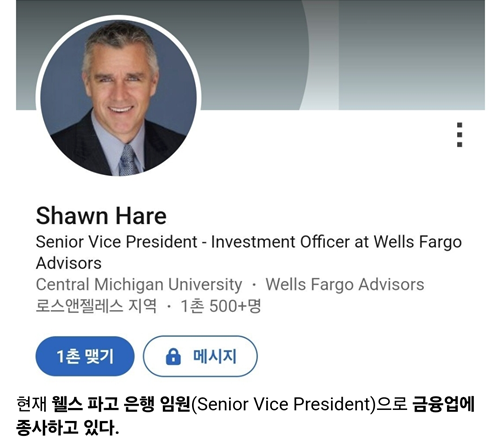
Task: Click the 종사하고 있다 text on the last line
Action: (x=67, y=428)
